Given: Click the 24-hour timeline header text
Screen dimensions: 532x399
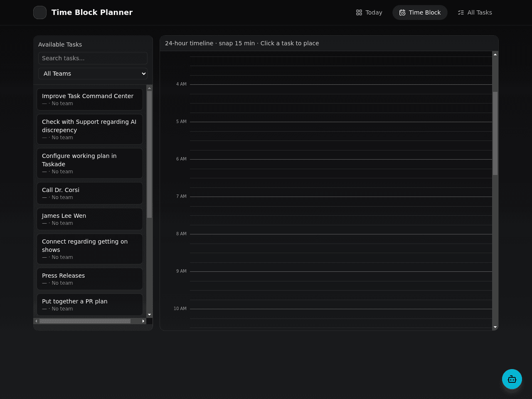Looking at the screenshot, I should tap(242, 43).
